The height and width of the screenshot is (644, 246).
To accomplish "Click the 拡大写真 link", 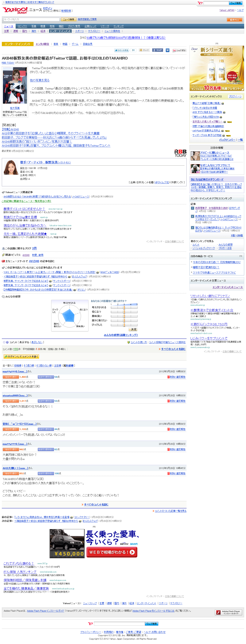I will pyautogui.click(x=15, y=108).
